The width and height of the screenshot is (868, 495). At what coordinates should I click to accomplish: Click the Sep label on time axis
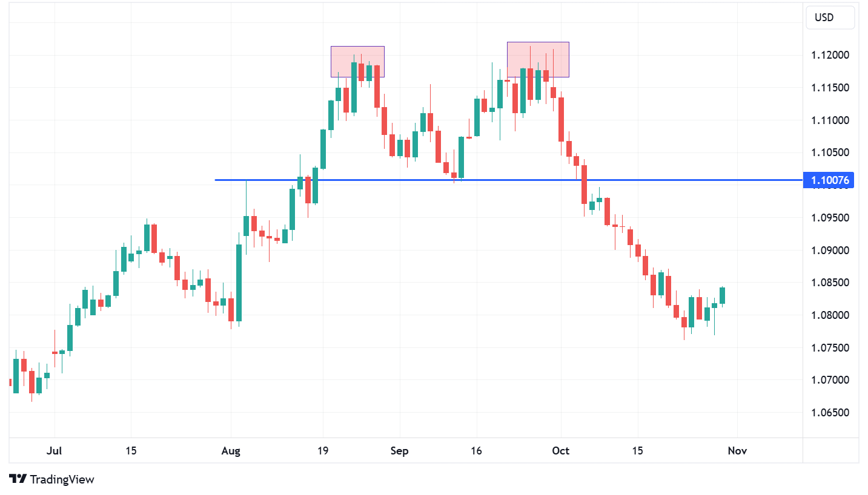[399, 451]
